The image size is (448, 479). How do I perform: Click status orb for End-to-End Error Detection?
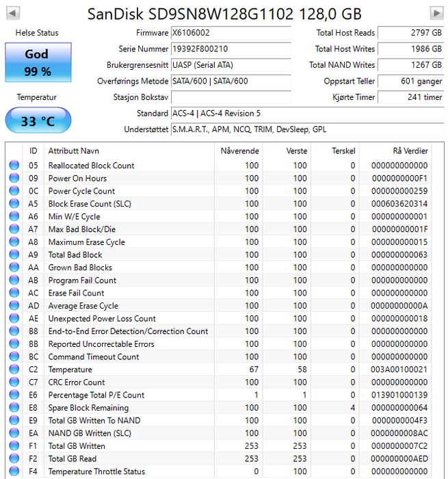(14, 331)
